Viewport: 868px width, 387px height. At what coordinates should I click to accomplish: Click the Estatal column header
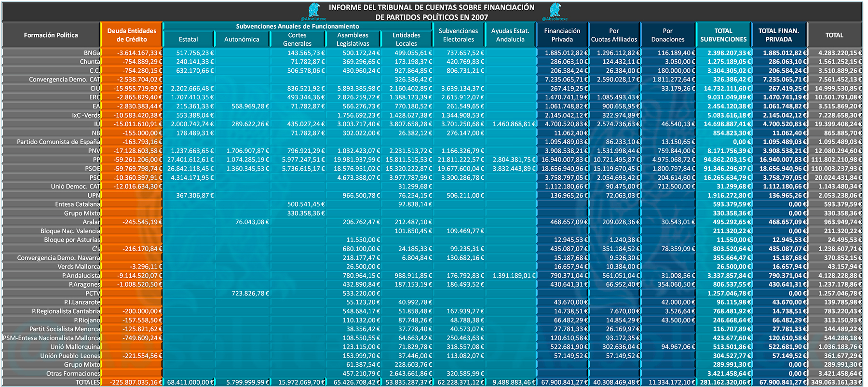tap(188, 40)
